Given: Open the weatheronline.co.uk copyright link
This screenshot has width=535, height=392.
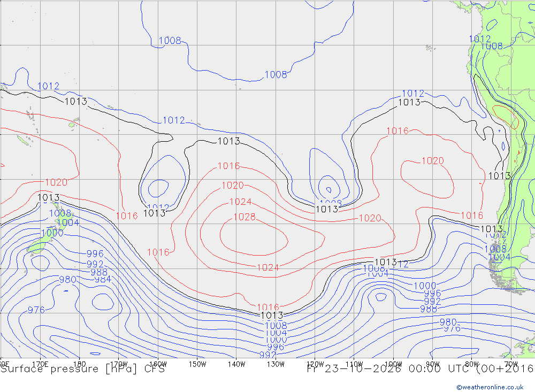Looking at the screenshot, I should pos(490,387).
